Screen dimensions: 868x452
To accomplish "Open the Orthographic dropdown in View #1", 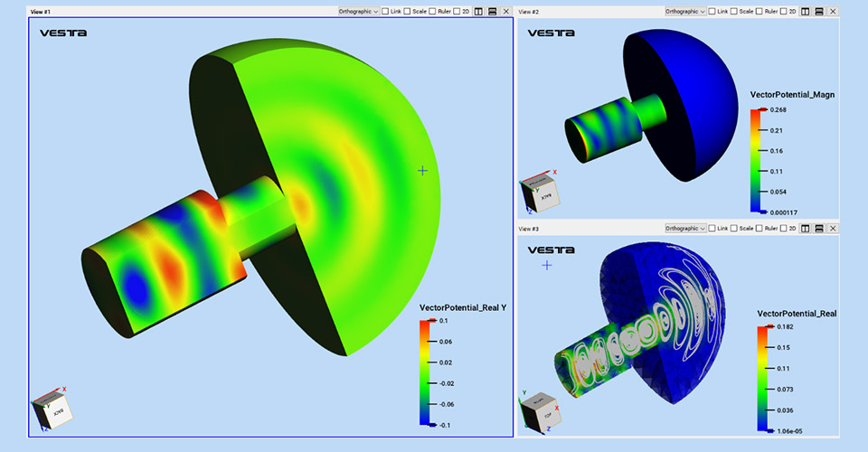I will coord(357,12).
